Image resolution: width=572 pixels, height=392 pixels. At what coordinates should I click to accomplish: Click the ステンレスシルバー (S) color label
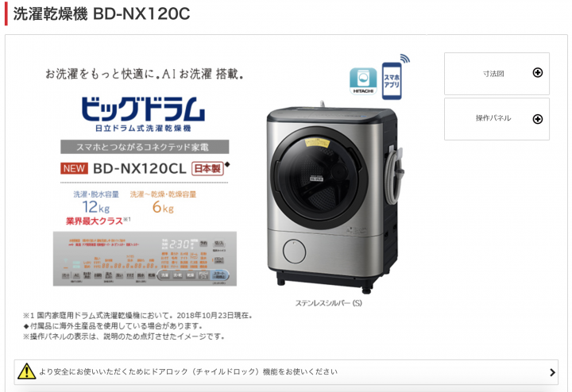pos(328,303)
